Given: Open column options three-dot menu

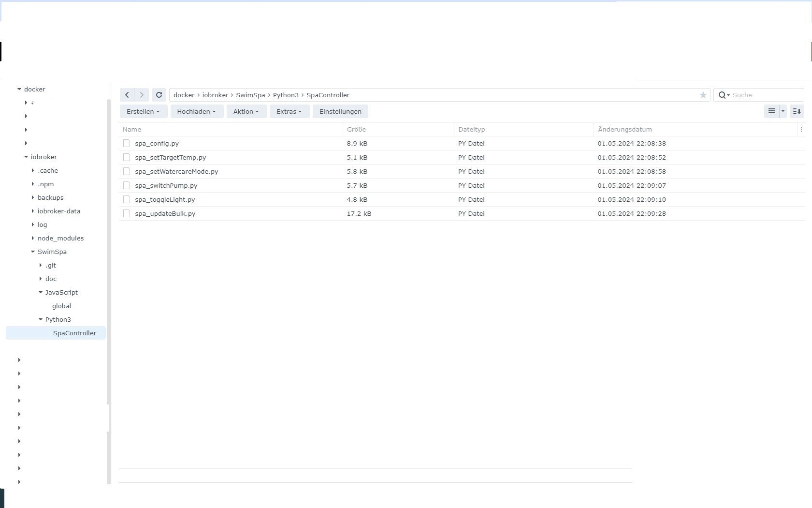Looking at the screenshot, I should click(x=801, y=129).
